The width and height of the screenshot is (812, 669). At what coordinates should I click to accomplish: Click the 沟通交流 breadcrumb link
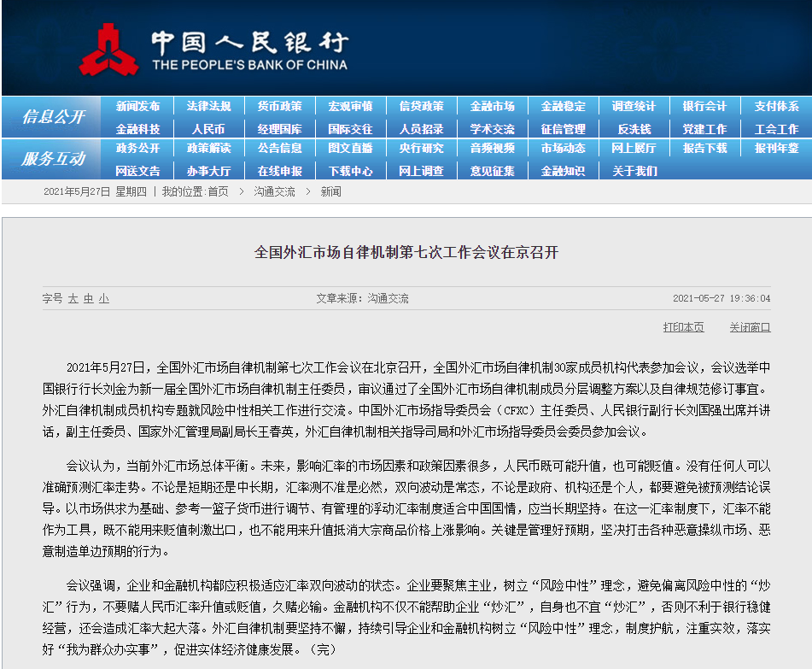274,192
